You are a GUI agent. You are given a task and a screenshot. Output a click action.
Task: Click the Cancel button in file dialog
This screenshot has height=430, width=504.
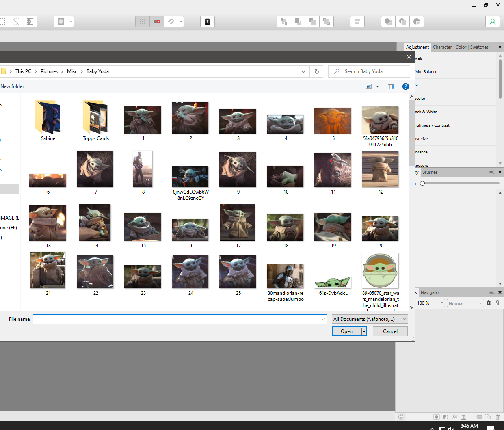(390, 331)
